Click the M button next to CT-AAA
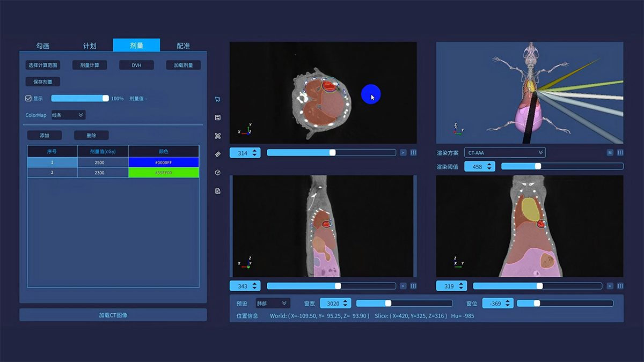 [610, 153]
